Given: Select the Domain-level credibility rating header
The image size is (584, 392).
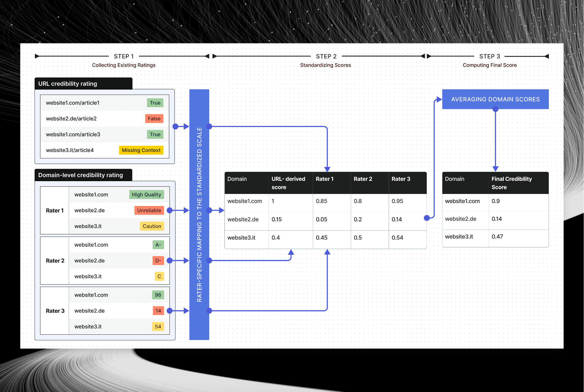Looking at the screenshot, I should click(83, 175).
